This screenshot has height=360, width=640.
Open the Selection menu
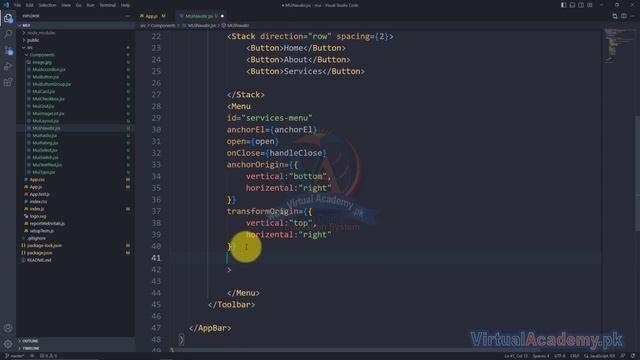(x=47, y=5)
